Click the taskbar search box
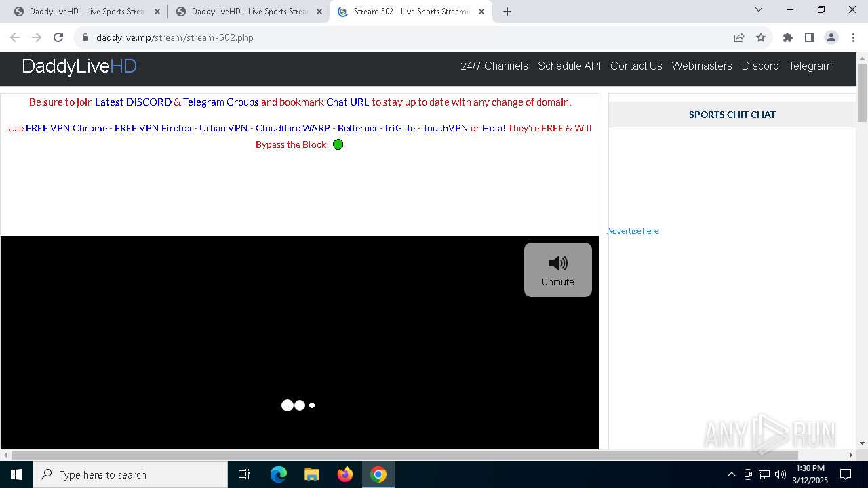This screenshot has width=868, height=488. (130, 474)
